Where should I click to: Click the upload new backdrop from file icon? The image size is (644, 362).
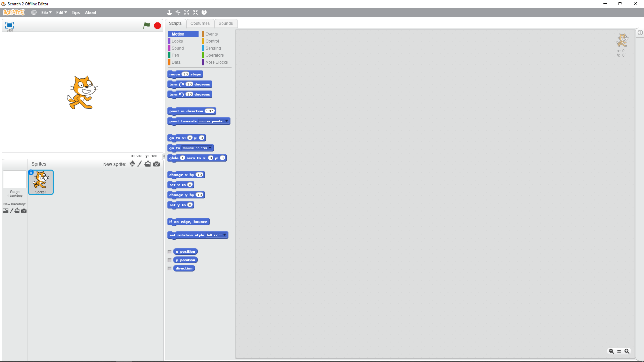pos(17,210)
